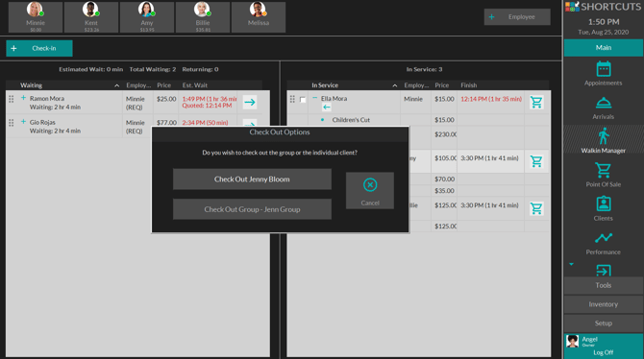Send Ella Mora back to waiting arrow
The width and height of the screenshot is (644, 359).
click(x=327, y=108)
